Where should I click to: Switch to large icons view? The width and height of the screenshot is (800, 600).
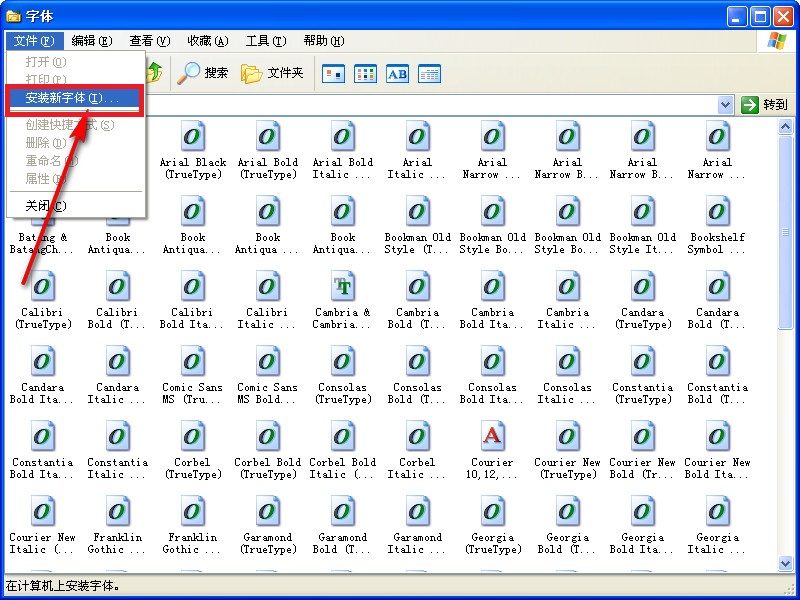click(334, 74)
